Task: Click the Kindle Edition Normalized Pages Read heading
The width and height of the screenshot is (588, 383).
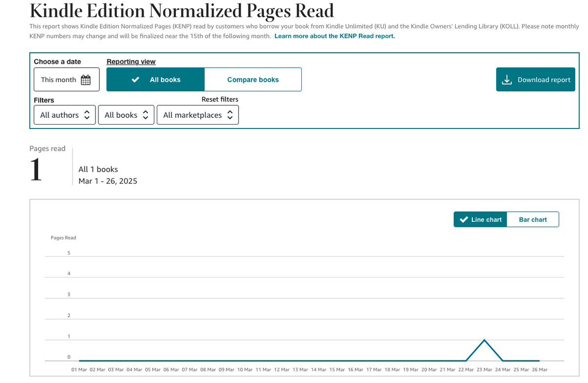Action: pyautogui.click(x=182, y=10)
